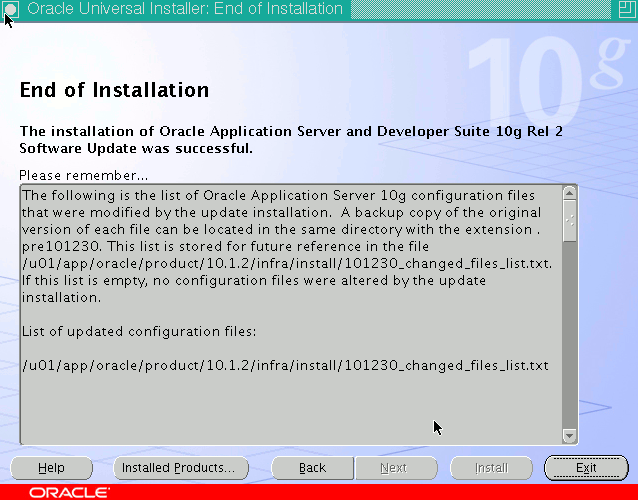Click the installation was successful message
Screen dimensions: 638x500
(x=291, y=140)
